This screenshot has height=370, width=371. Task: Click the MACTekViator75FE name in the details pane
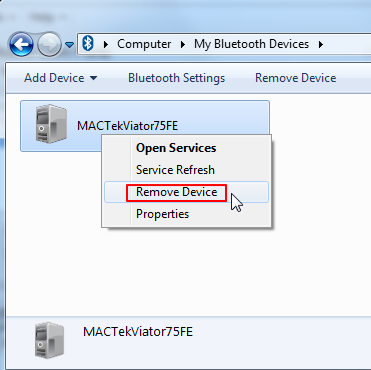coord(138,332)
